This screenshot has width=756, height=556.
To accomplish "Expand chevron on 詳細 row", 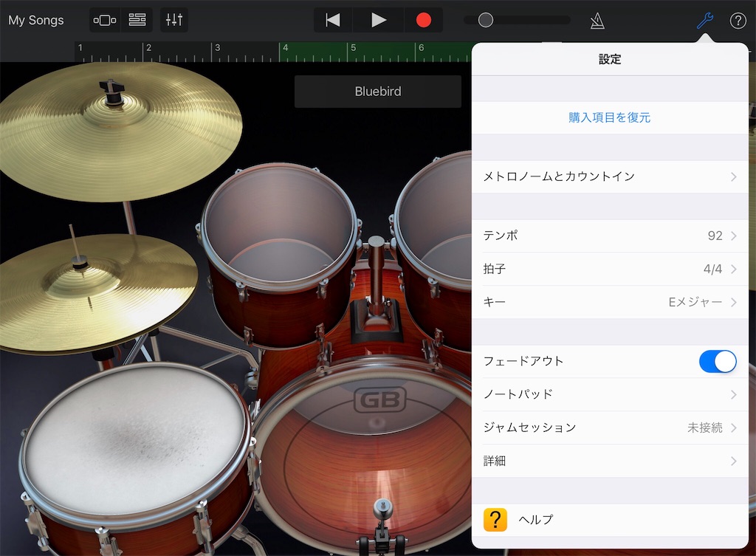I will coord(733,461).
